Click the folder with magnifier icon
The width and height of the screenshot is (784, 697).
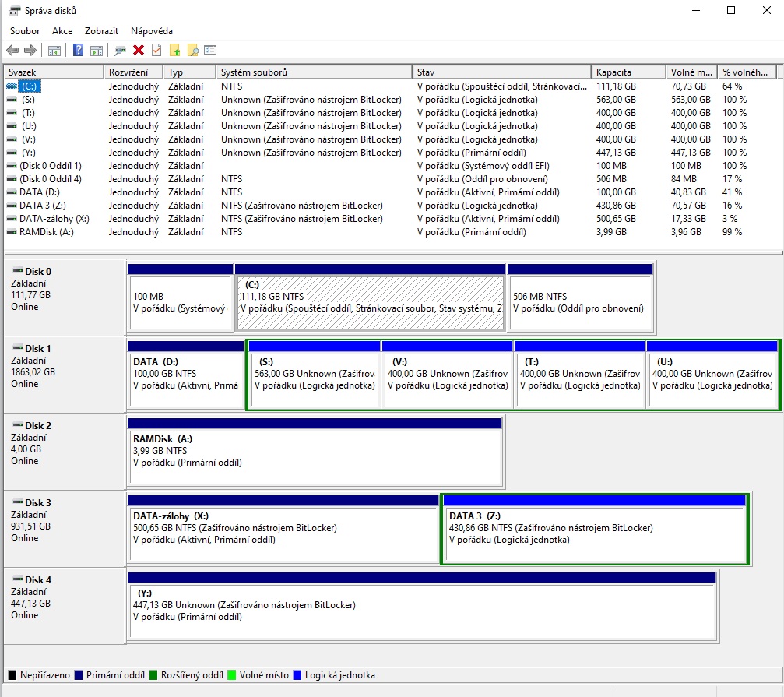[x=192, y=51]
